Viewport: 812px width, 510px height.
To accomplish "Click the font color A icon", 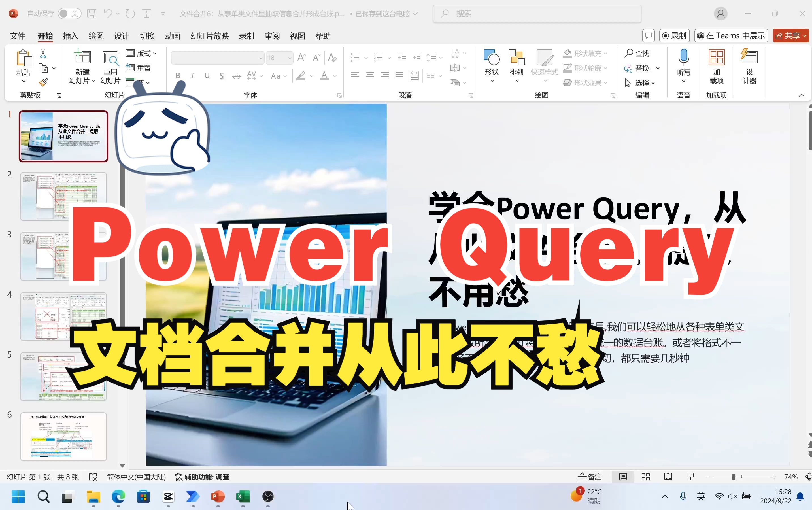I will tap(324, 76).
